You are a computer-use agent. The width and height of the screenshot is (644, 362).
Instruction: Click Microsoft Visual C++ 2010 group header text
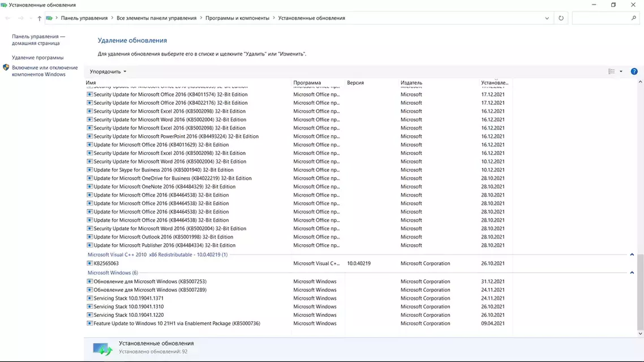(x=157, y=255)
